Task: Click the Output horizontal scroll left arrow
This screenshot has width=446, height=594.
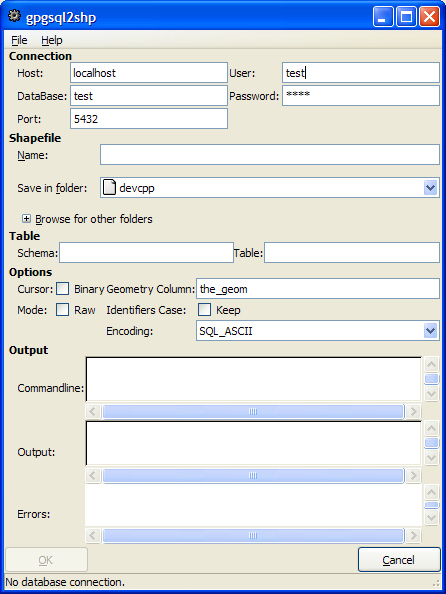Action: pos(93,475)
